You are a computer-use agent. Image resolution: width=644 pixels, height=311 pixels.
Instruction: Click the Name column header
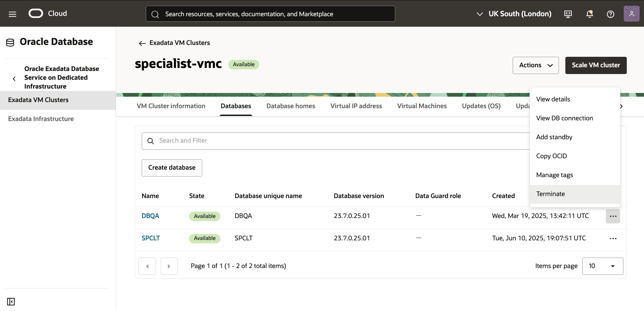pos(150,196)
